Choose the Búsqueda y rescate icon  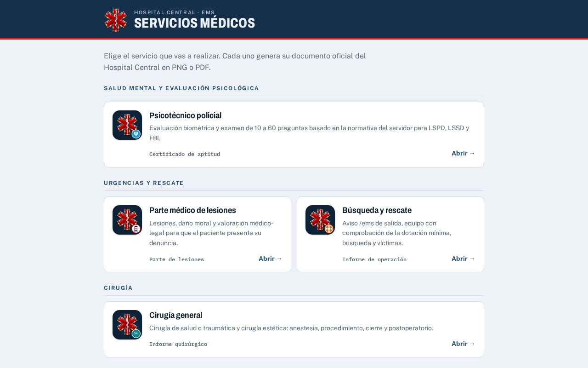320,220
